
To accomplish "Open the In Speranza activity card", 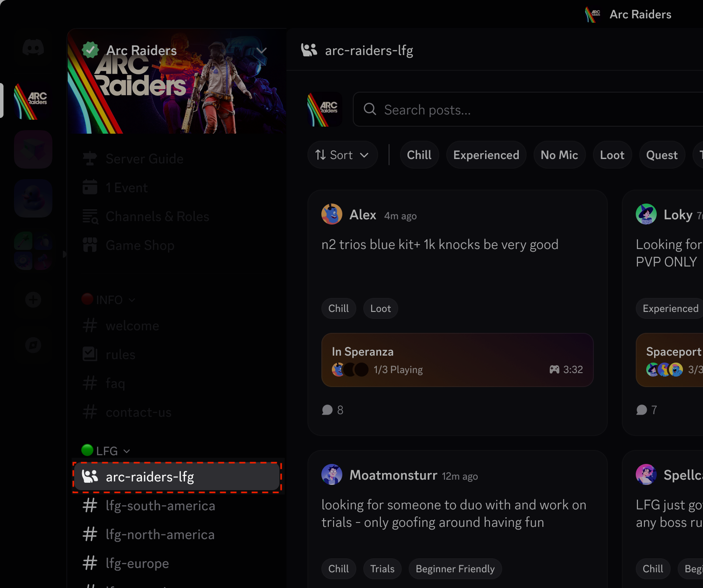I will tap(457, 360).
